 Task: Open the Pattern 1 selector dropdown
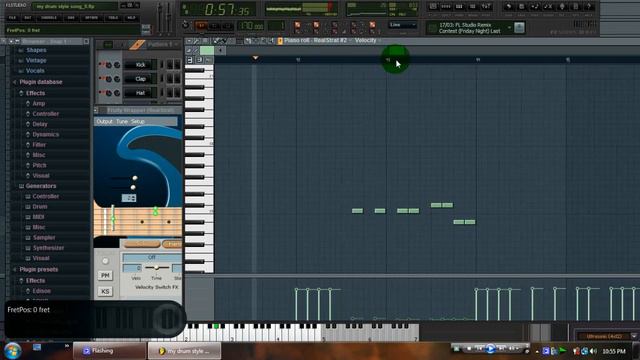click(163, 44)
